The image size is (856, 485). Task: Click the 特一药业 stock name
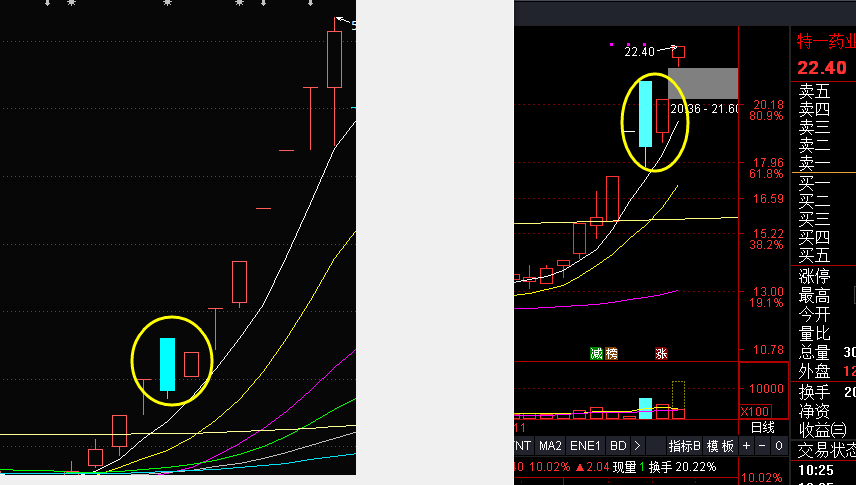826,42
